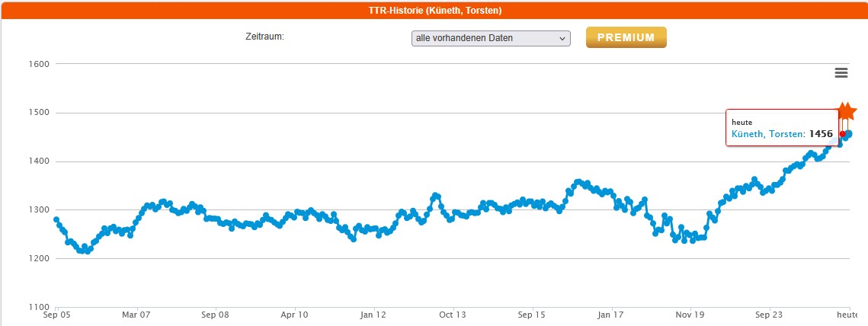Click the 'Oct 13' x-axis label
The height and width of the screenshot is (326, 868).
[x=452, y=314]
